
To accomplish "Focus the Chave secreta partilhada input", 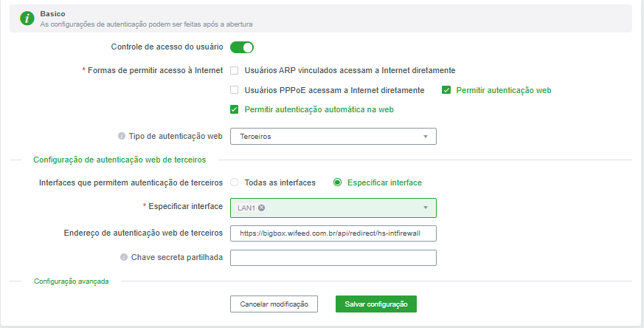I will point(333,258).
